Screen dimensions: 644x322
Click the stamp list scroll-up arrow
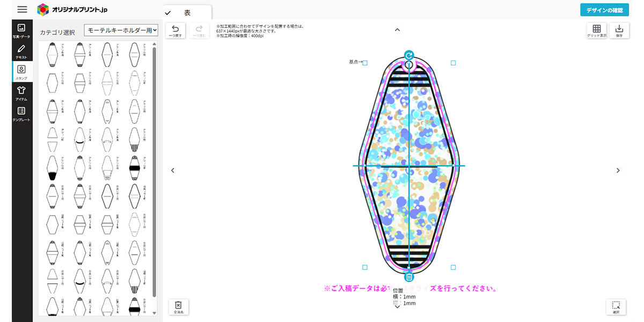155,44
